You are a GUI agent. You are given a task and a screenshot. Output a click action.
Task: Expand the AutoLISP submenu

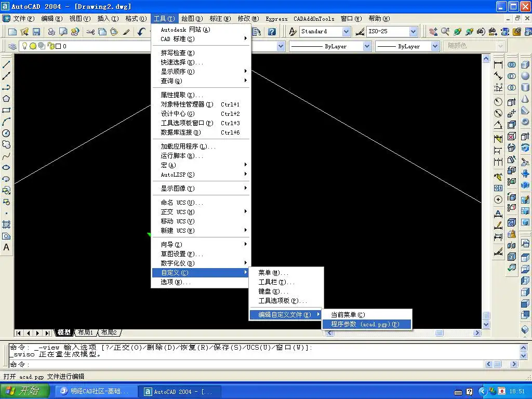[x=201, y=175]
